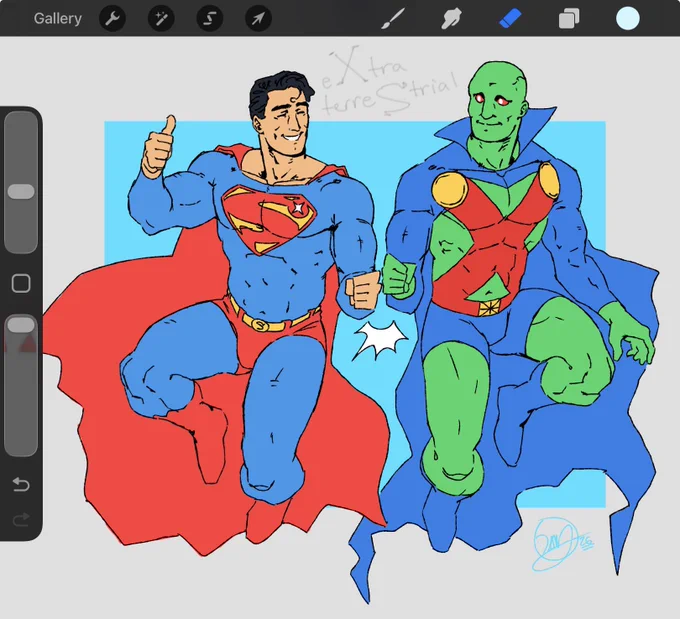The height and width of the screenshot is (619, 680).
Task: Click the brush size slider handle
Action: coord(21,191)
